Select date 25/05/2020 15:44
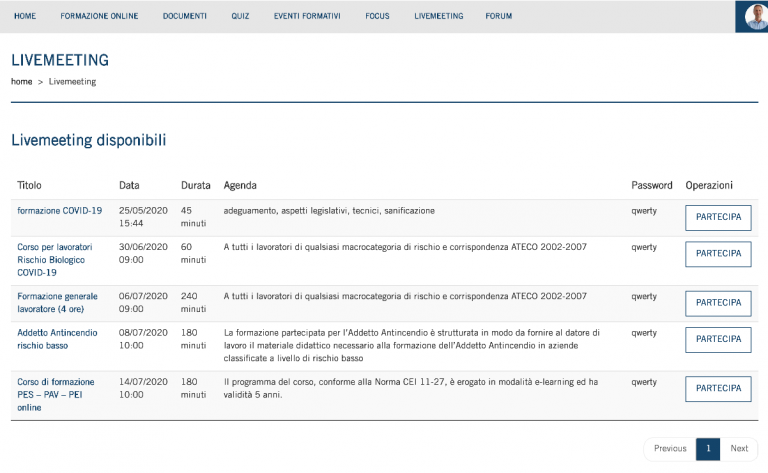This screenshot has height=473, width=768. (x=143, y=217)
